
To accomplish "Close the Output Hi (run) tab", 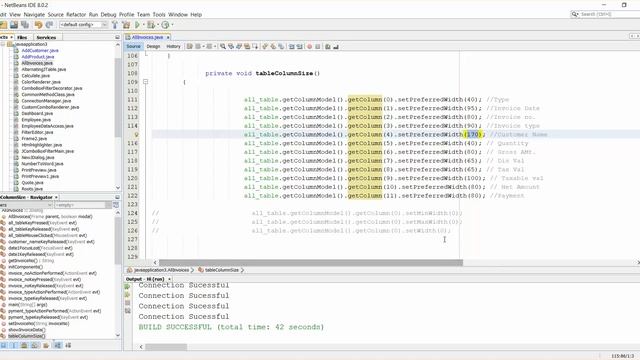I will pyautogui.click(x=169, y=279).
